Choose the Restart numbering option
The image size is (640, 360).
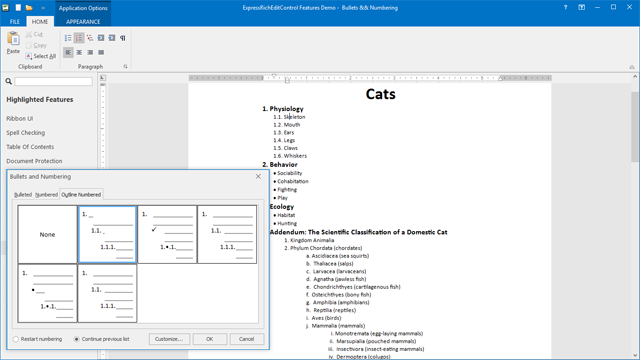point(38,339)
